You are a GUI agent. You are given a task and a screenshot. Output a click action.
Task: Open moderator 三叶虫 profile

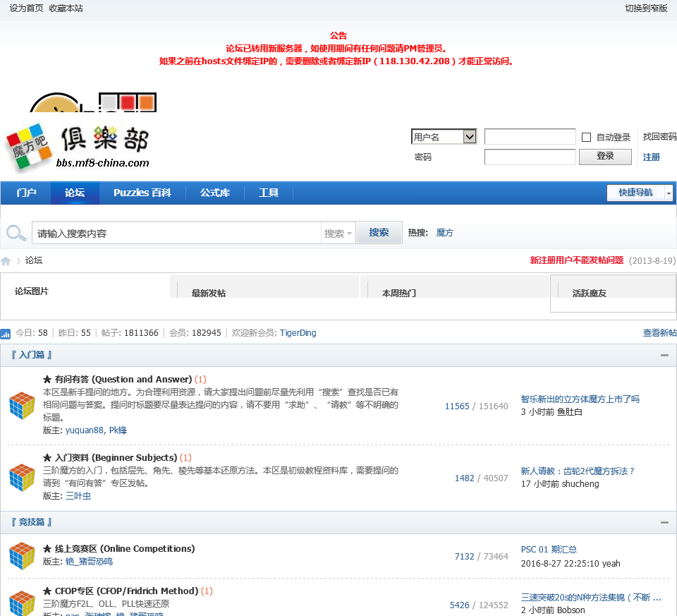click(x=78, y=496)
